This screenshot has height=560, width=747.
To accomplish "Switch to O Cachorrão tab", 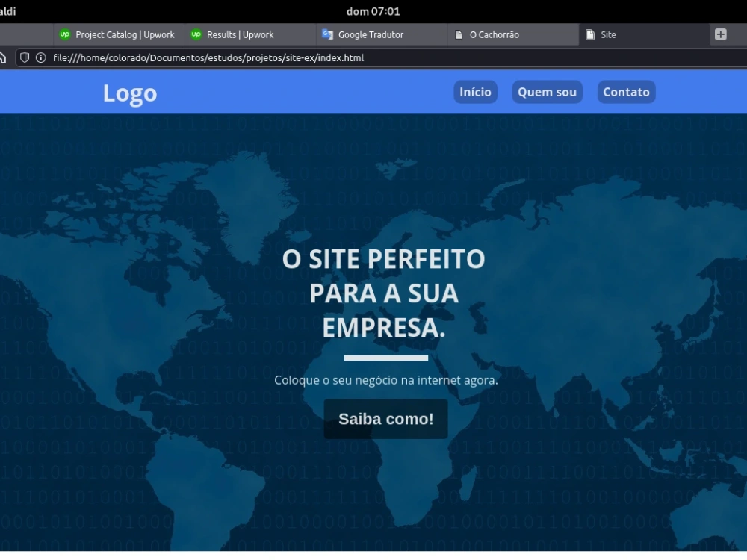I will point(513,34).
